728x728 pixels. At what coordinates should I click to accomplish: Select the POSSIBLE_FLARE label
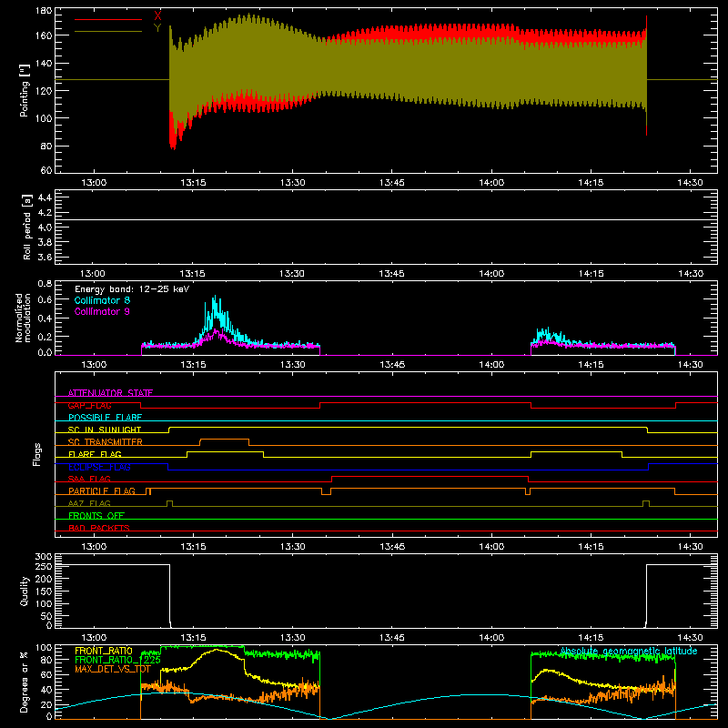click(x=105, y=418)
